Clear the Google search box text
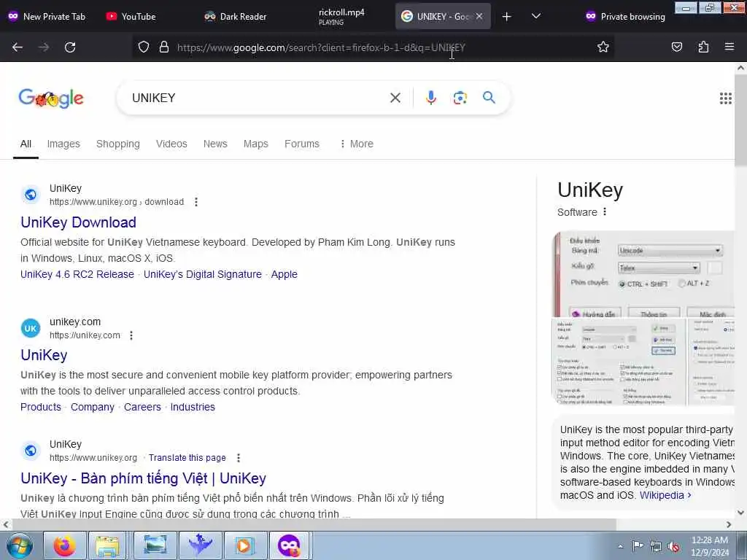The image size is (747, 560). point(395,98)
